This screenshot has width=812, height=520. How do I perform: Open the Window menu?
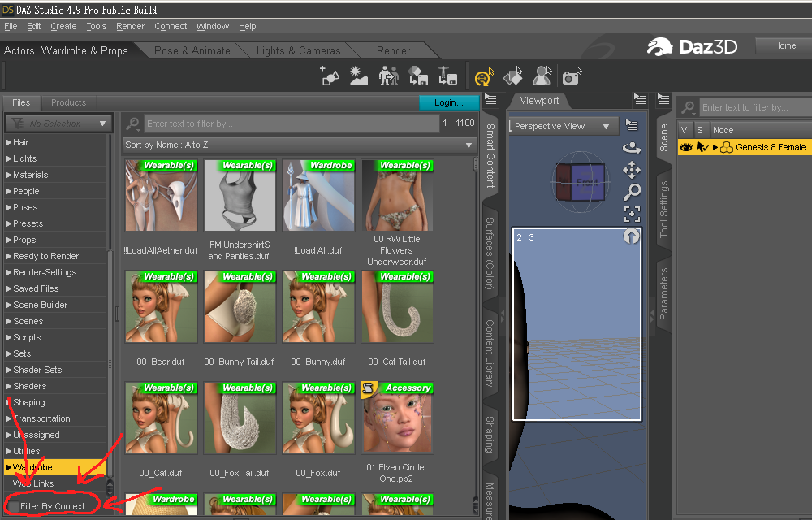[x=212, y=26]
